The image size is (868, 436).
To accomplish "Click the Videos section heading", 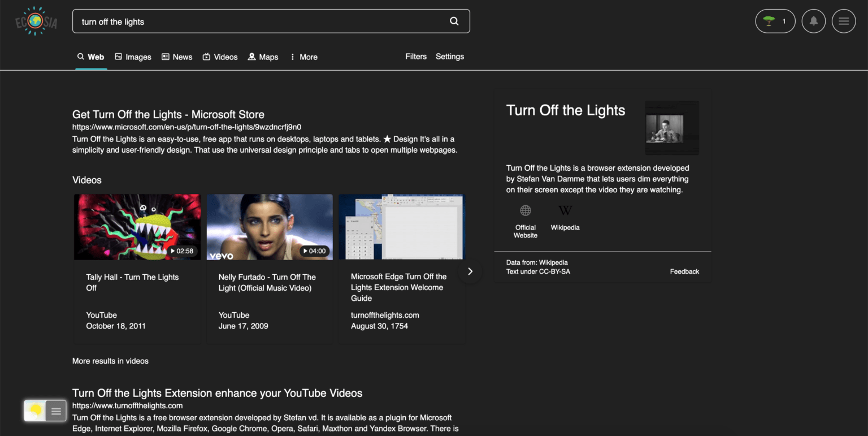I will point(87,180).
